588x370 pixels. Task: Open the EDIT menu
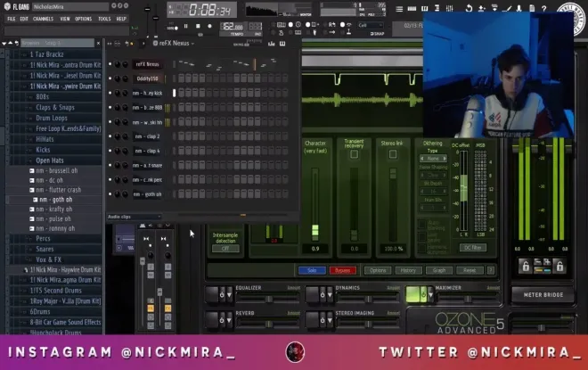24,19
